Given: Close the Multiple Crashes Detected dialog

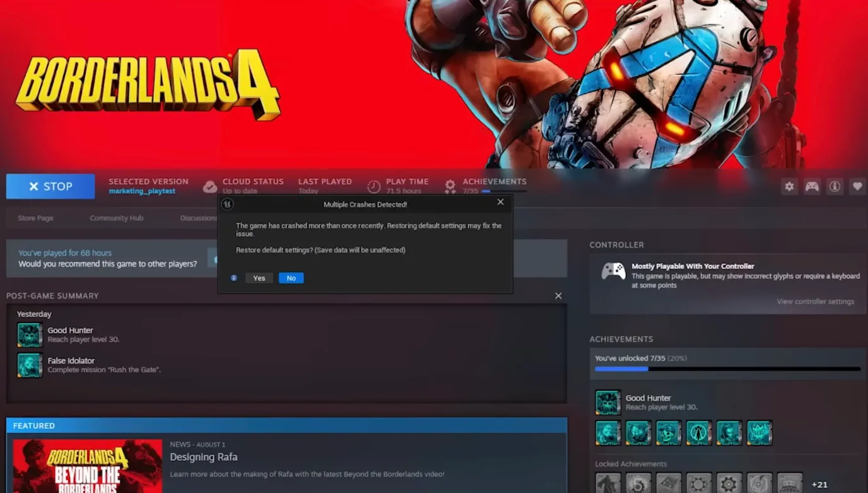Looking at the screenshot, I should (x=500, y=202).
